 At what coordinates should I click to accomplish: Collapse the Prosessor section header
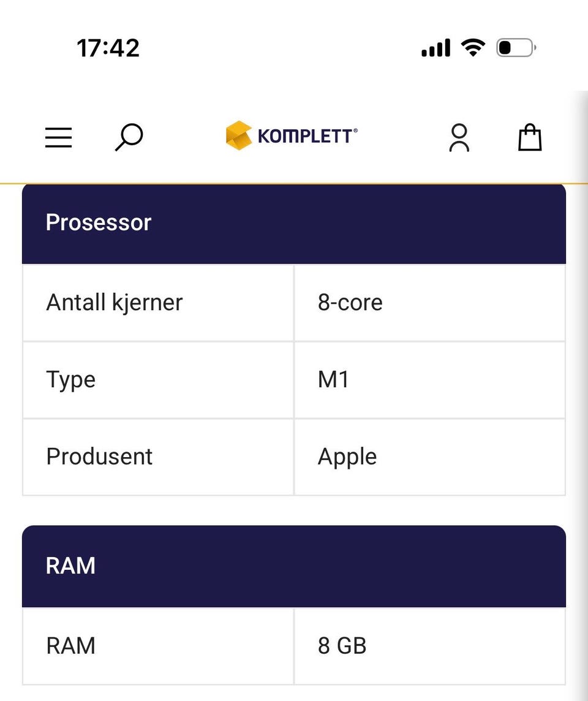coord(294,223)
